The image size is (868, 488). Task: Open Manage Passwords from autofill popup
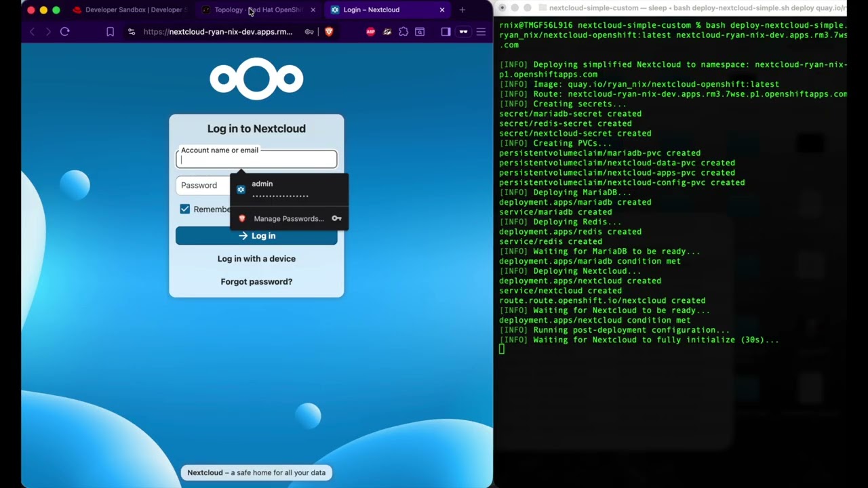pos(290,218)
